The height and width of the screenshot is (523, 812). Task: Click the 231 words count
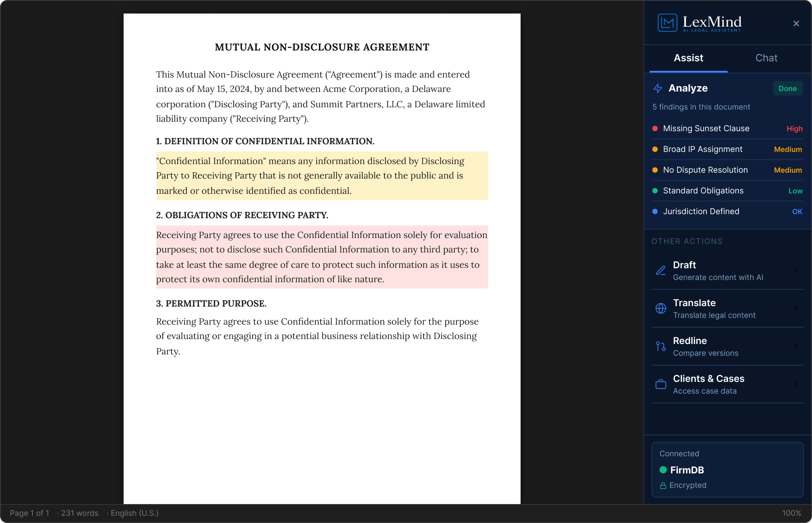pos(79,513)
